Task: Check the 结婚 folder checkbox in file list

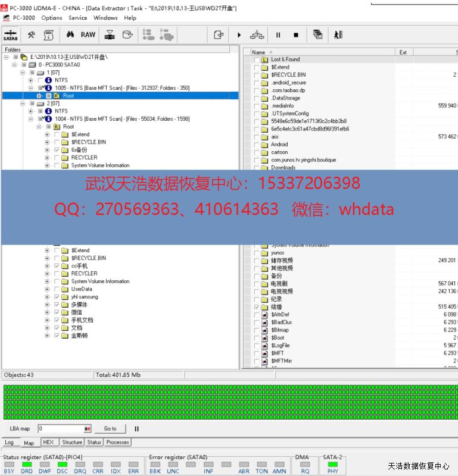Action: 257,307
